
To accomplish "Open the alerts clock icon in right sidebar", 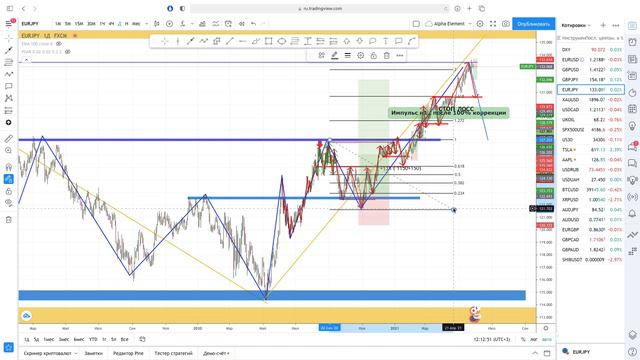I will (x=632, y=42).
